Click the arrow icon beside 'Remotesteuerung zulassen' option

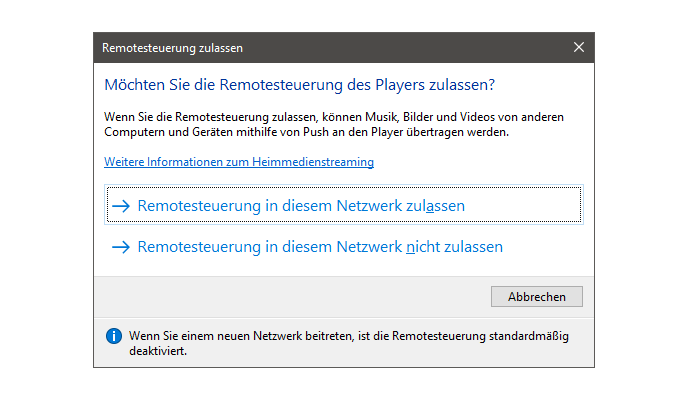[121, 206]
